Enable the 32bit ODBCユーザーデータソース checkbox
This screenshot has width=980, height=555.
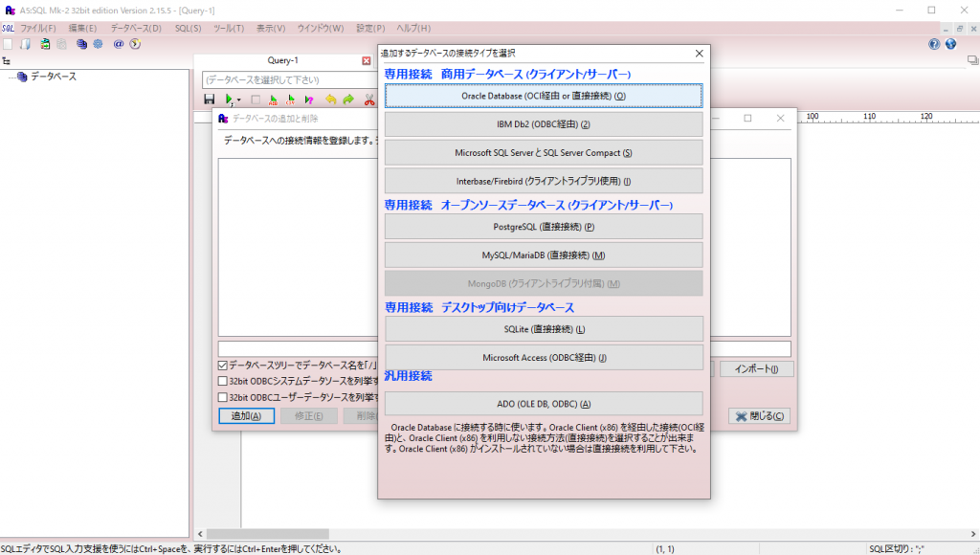pos(223,397)
